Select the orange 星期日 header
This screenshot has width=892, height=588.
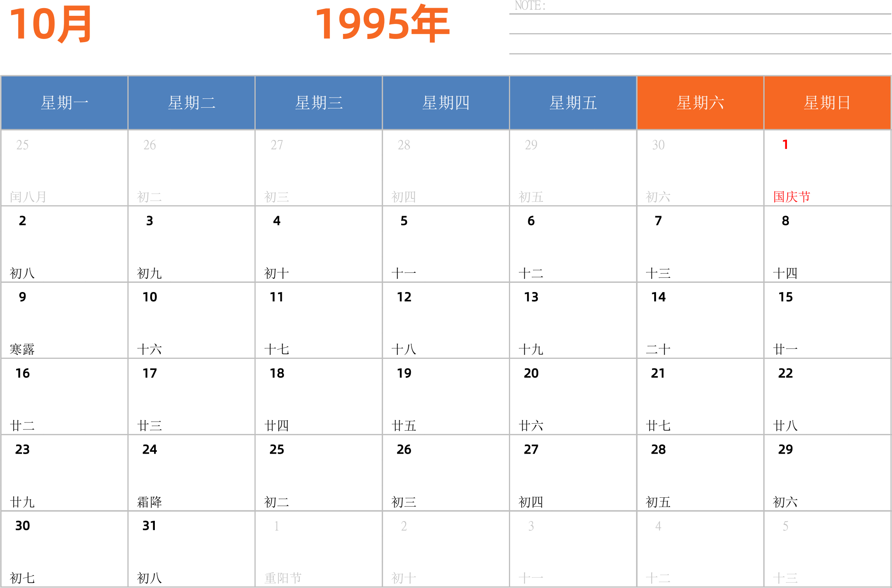pos(828,103)
